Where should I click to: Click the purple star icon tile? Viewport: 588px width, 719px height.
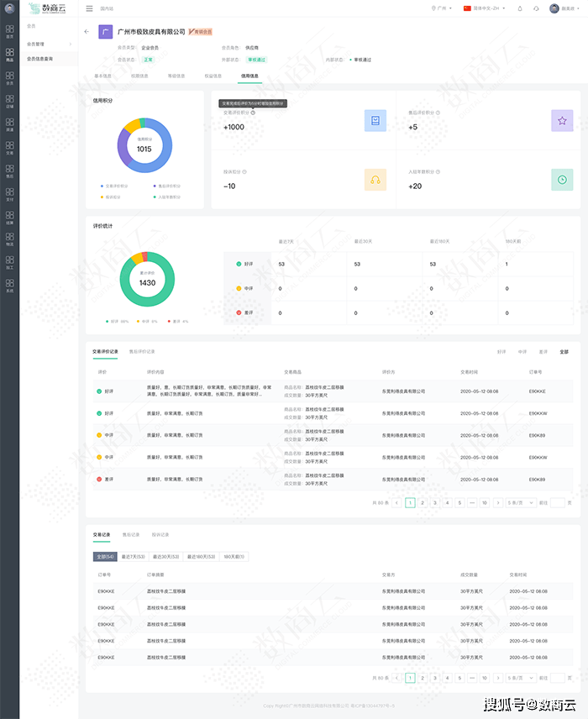click(x=562, y=121)
